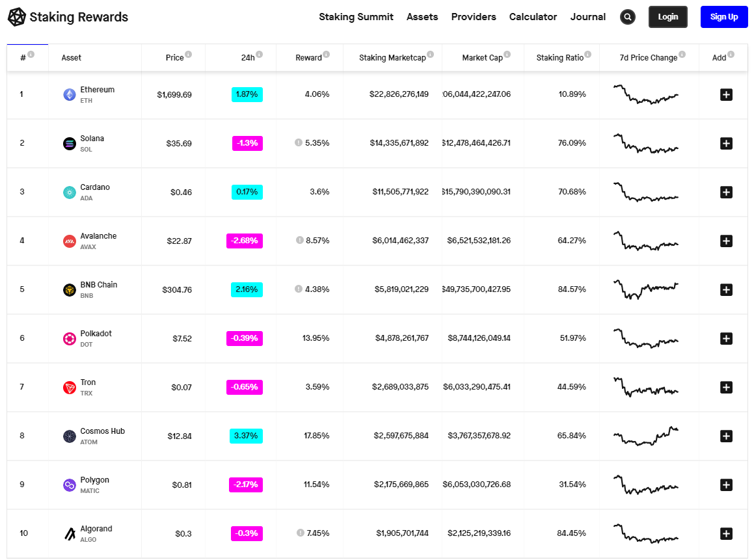Click the Solana coin logo
754x560 pixels.
point(69,144)
